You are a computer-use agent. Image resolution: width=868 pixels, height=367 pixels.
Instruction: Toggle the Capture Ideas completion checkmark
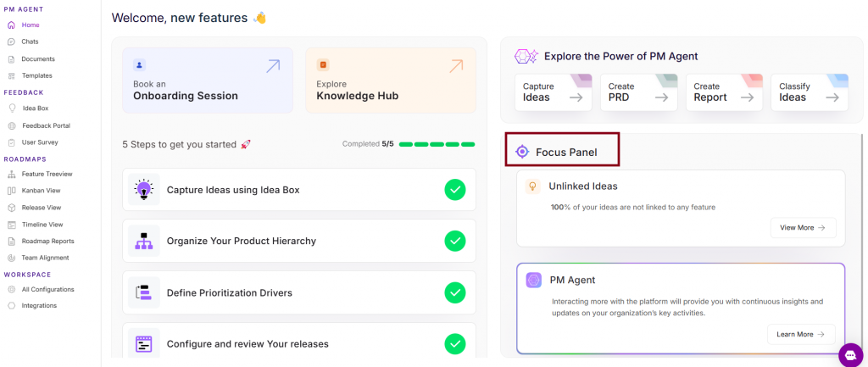tap(455, 190)
